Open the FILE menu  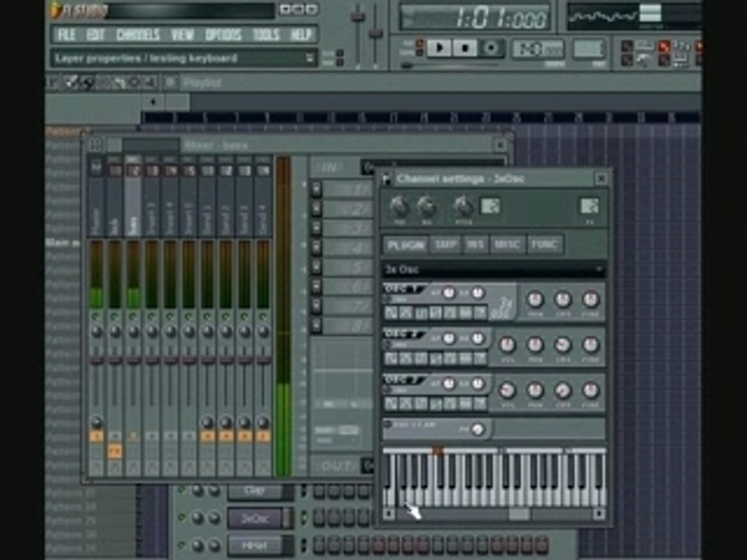66,35
